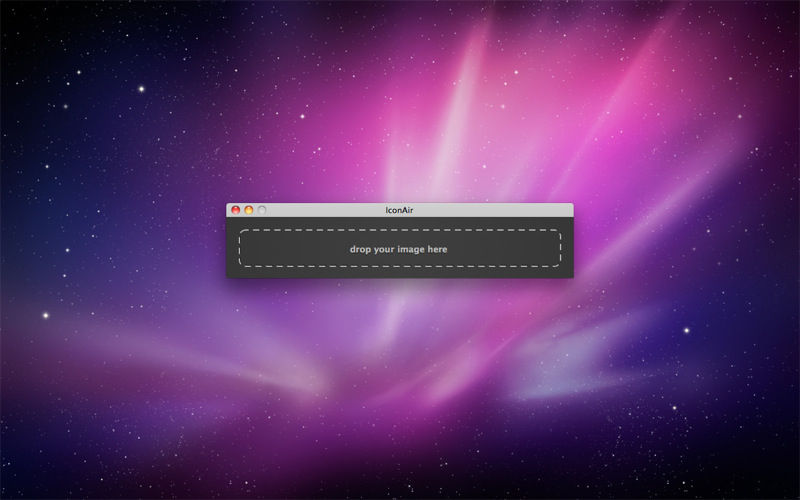Click the grayed-out zoom button in IconAir

click(262, 210)
